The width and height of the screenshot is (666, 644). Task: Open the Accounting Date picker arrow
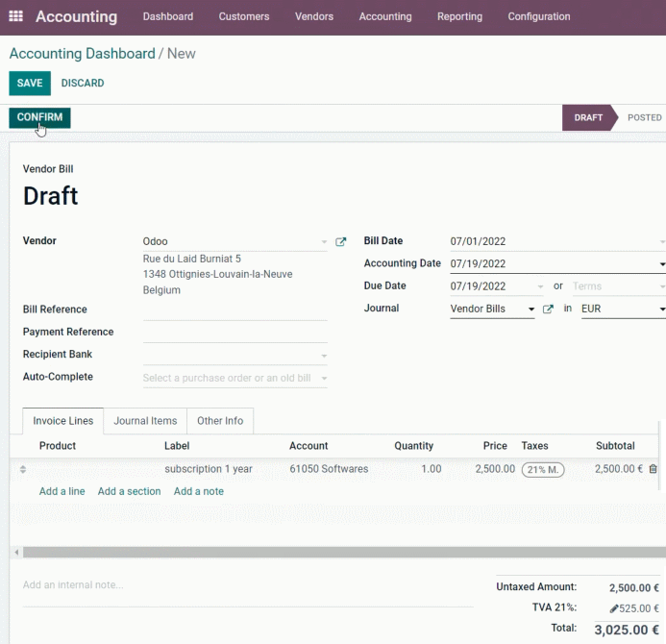[662, 264]
